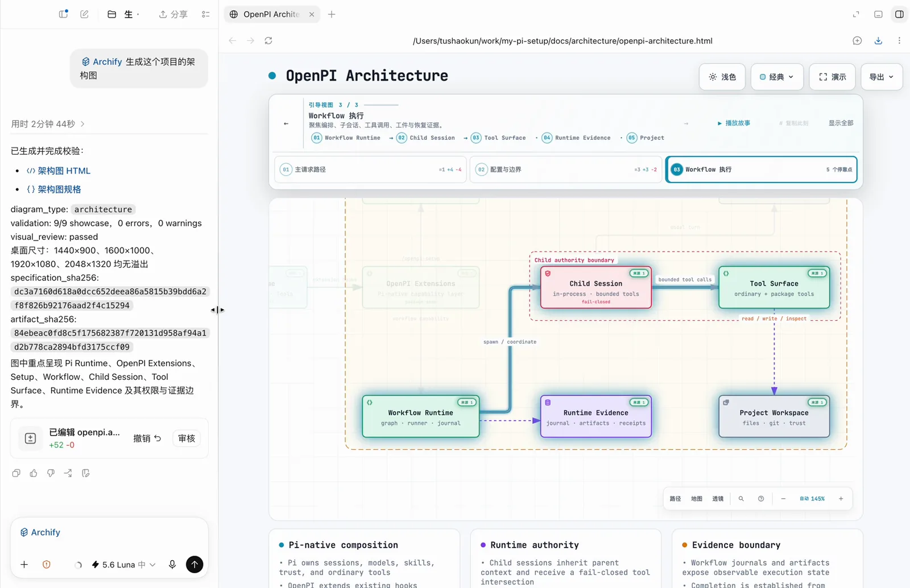This screenshot has height=588, width=910.
Task: Select the Project Workspace node
Action: (x=774, y=417)
